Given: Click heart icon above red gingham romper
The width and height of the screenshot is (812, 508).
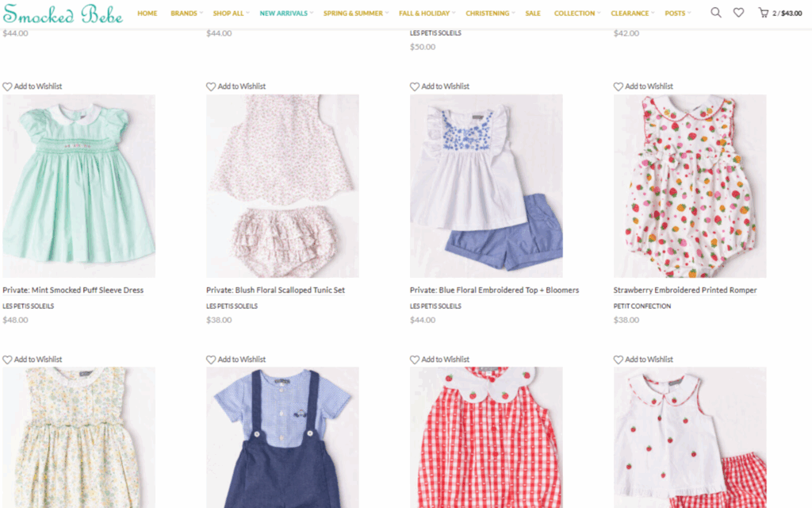Looking at the screenshot, I should pos(414,360).
